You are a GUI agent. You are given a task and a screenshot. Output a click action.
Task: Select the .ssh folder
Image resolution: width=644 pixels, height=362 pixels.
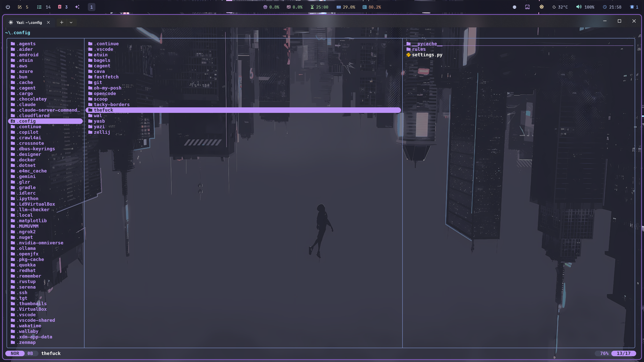45,293
